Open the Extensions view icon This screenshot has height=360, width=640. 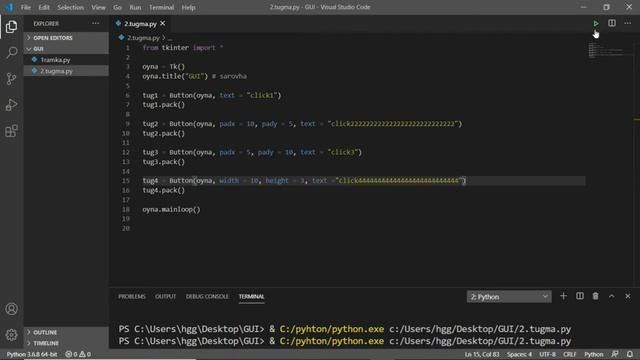11,131
